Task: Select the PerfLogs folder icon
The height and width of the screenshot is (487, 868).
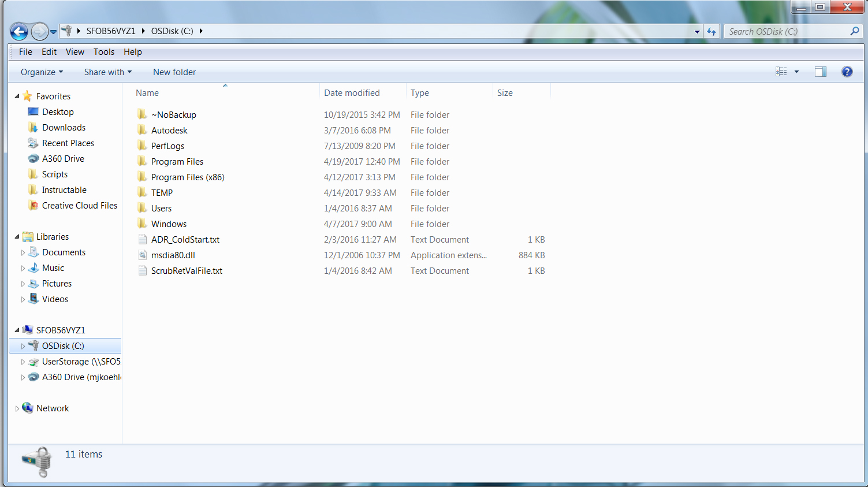Action: (142, 146)
